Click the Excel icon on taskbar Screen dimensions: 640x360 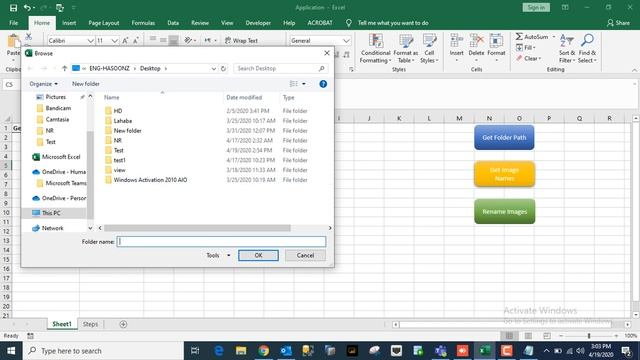point(484,351)
